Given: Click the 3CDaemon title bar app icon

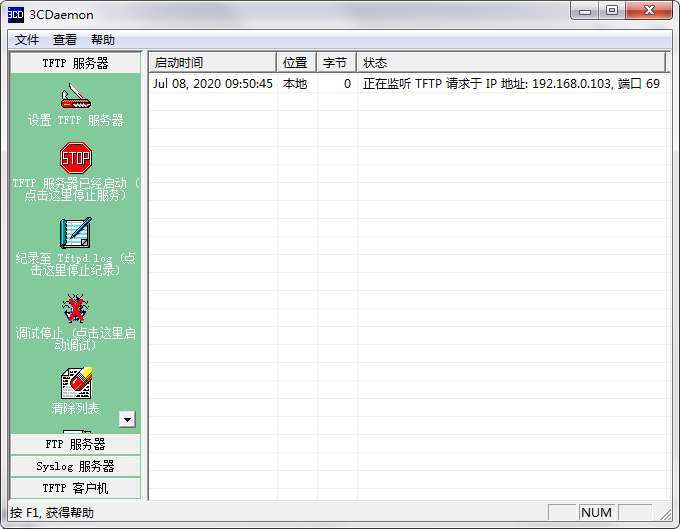Looking at the screenshot, I should point(16,14).
